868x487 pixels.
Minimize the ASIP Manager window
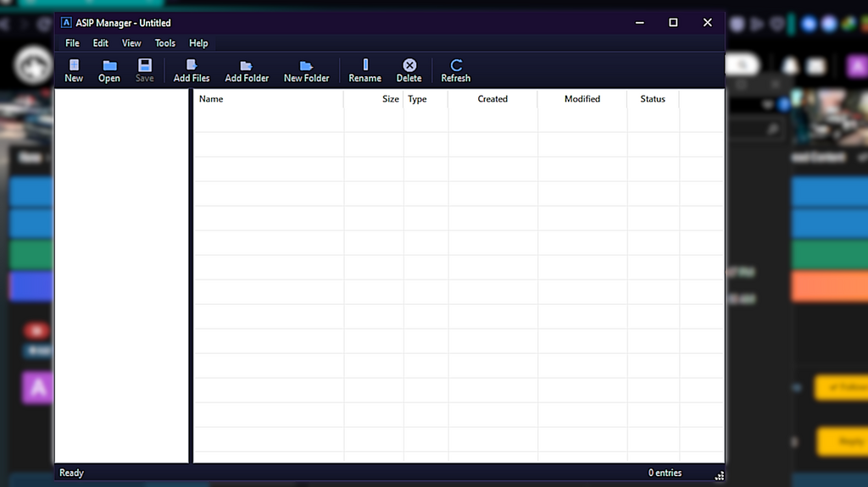(x=639, y=23)
